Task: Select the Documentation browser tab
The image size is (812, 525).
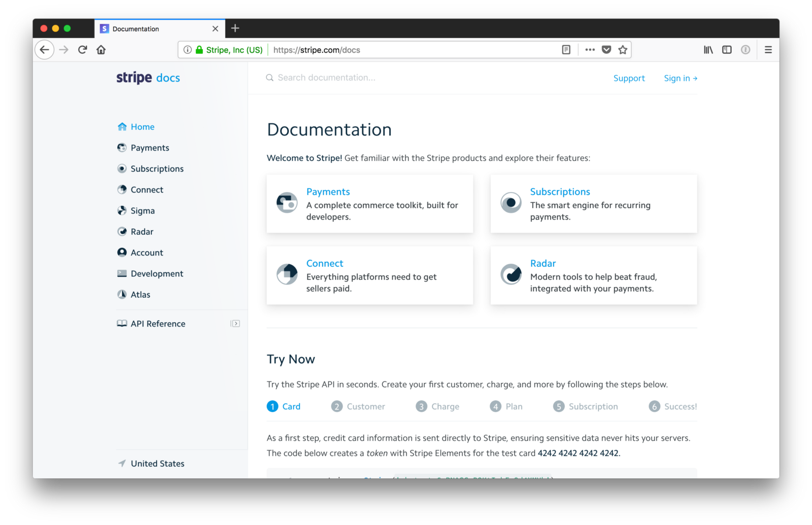Action: (x=160, y=29)
